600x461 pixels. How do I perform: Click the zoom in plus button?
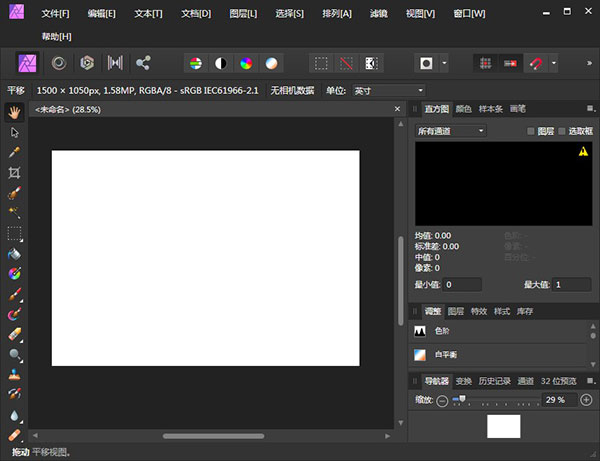pos(586,400)
